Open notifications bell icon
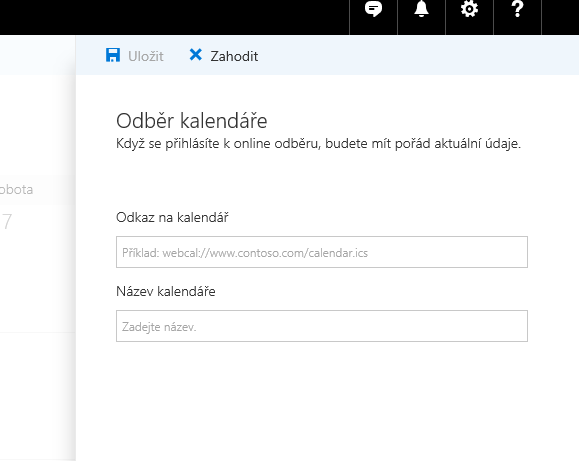579x461 pixels. pos(421,9)
